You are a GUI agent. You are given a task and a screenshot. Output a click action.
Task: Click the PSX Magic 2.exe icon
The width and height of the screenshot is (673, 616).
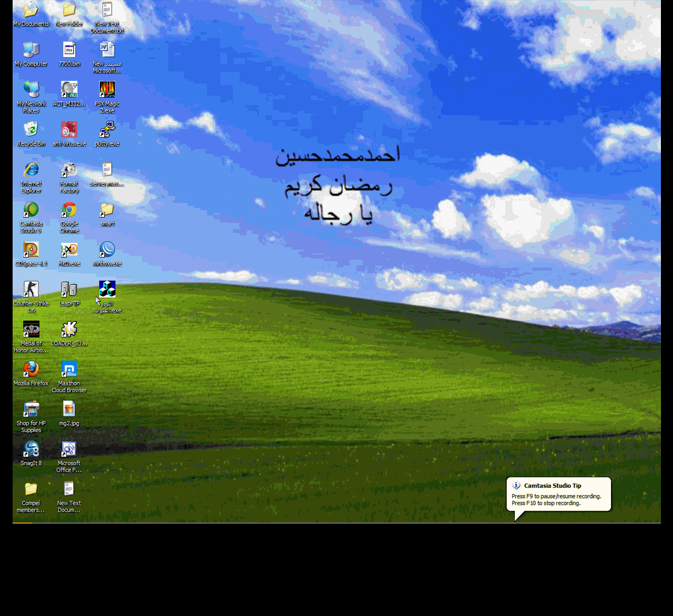tap(107, 90)
